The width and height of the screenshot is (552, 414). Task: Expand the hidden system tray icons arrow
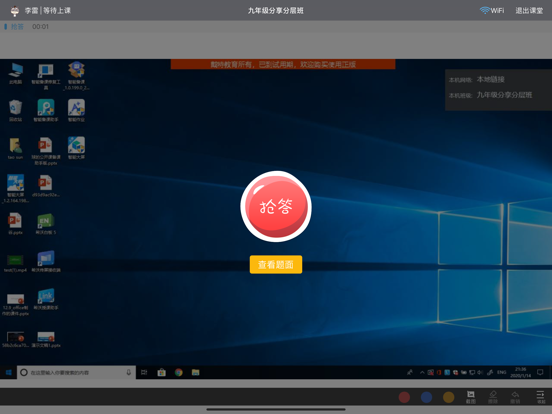[422, 372]
